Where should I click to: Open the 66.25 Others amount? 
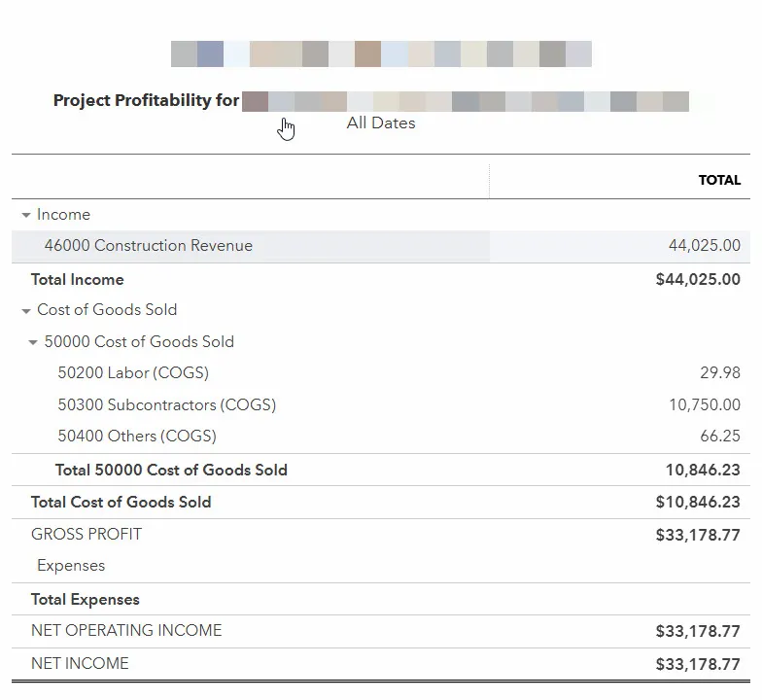(x=719, y=437)
